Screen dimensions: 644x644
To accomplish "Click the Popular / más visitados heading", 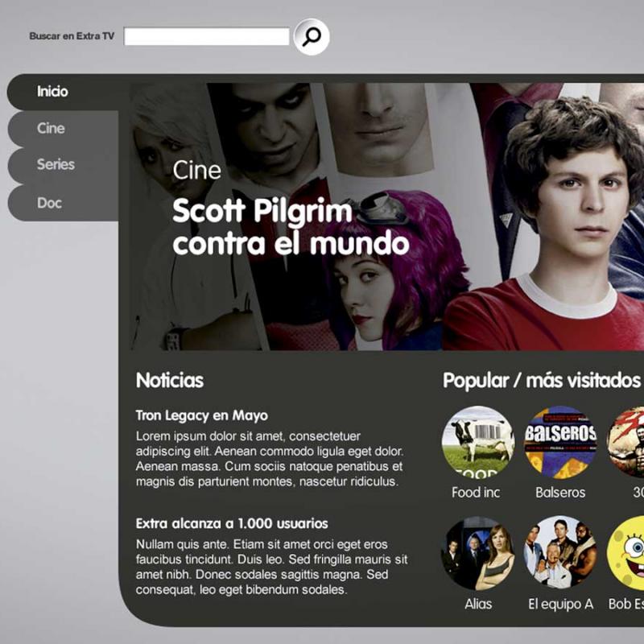I will click(x=541, y=380).
